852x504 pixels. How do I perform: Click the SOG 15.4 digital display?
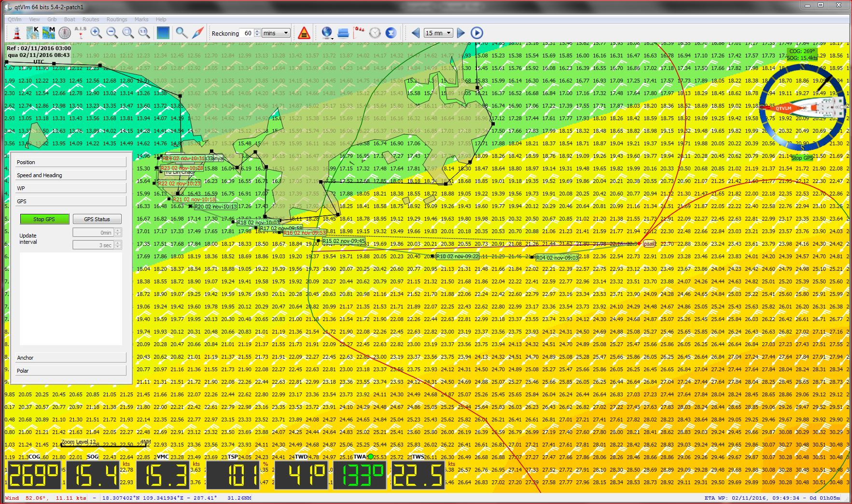pyautogui.click(x=93, y=474)
